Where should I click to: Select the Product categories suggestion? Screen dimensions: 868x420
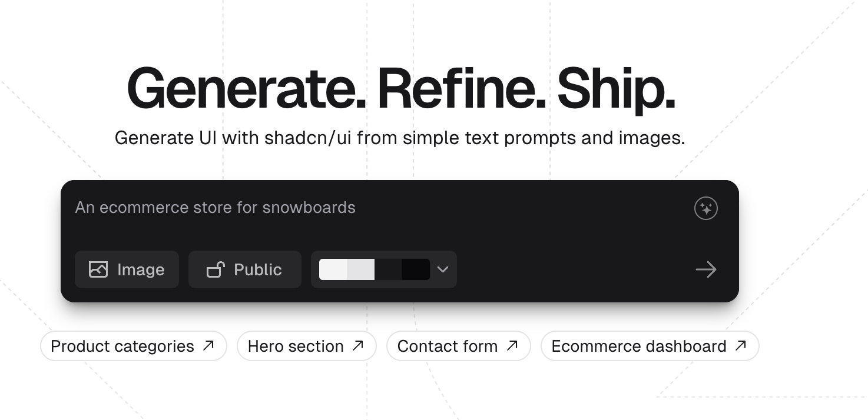122,346
